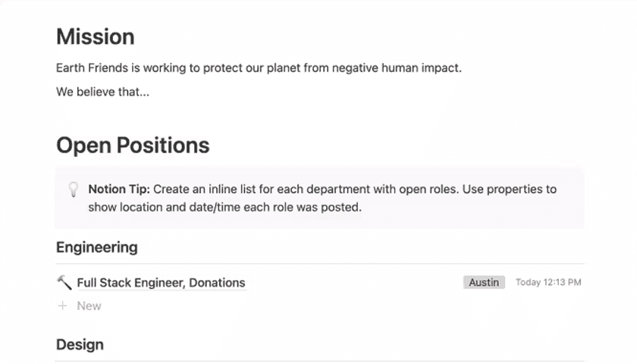Click the Mission heading
637x364 pixels.
96,36
